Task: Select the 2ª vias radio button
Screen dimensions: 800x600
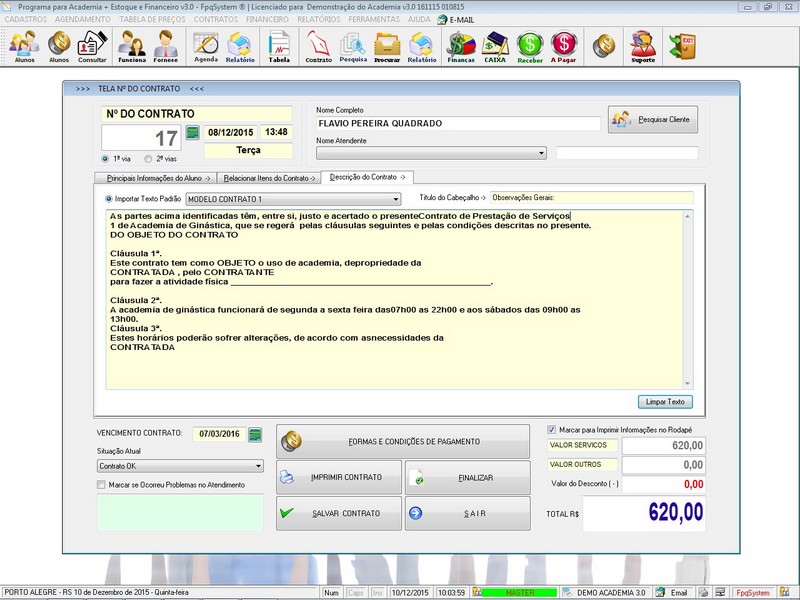Action: (x=148, y=159)
